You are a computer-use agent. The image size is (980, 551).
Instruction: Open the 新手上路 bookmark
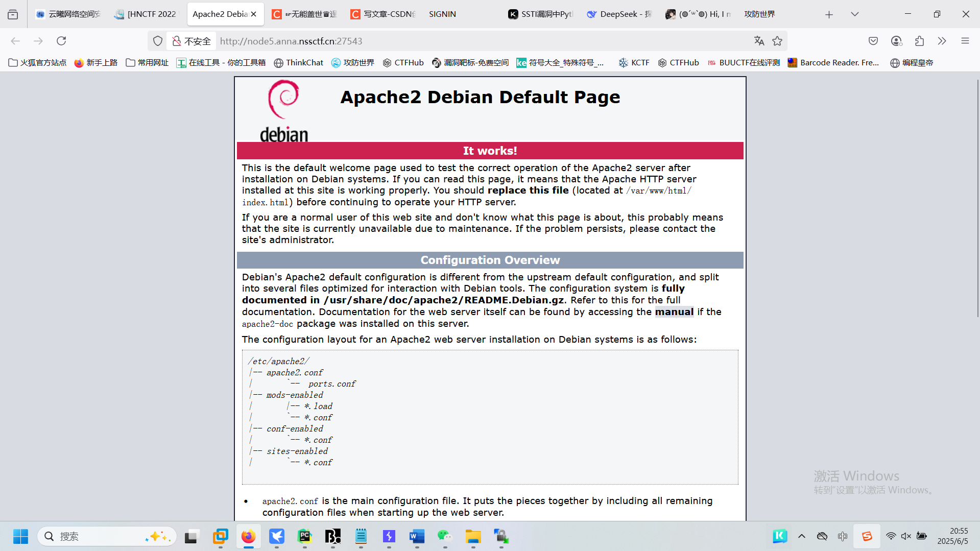click(96, 63)
